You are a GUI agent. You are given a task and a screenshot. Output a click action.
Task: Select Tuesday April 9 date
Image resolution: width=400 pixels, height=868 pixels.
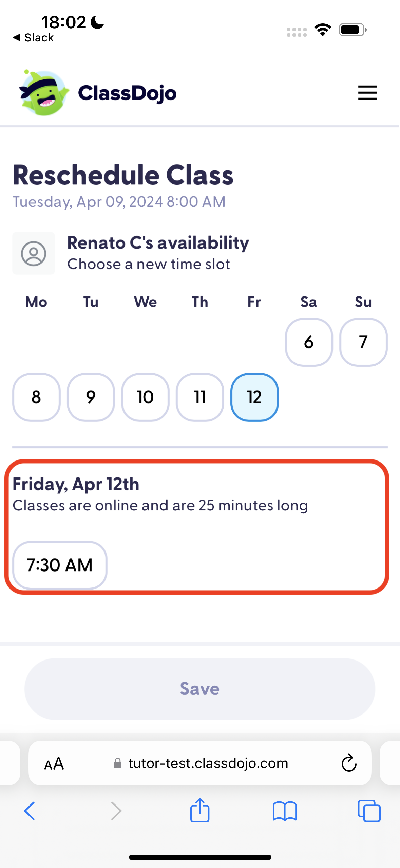91,397
